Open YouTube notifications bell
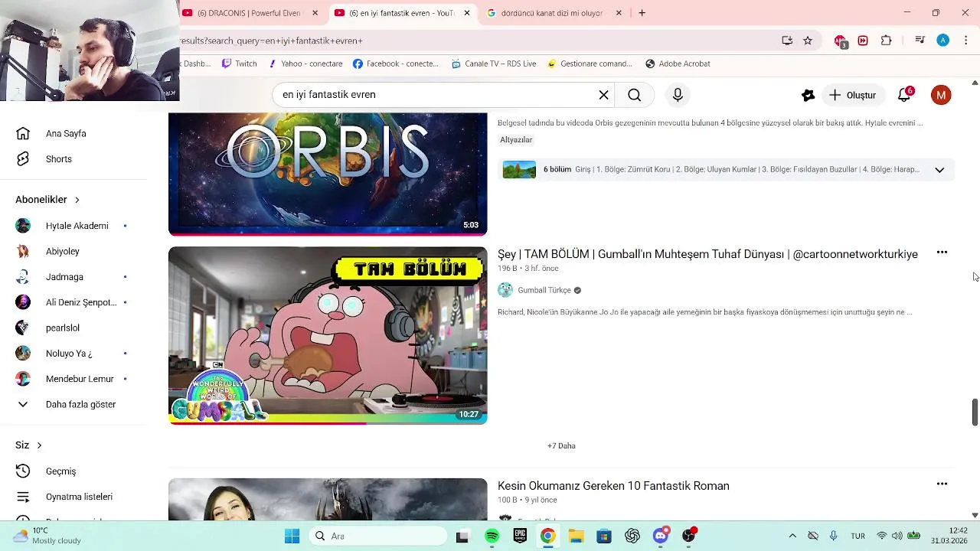The width and height of the screenshot is (980, 551). click(x=904, y=95)
